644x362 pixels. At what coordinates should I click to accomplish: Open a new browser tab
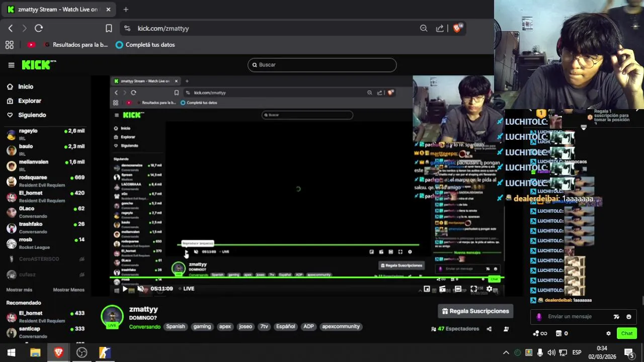[126, 9]
